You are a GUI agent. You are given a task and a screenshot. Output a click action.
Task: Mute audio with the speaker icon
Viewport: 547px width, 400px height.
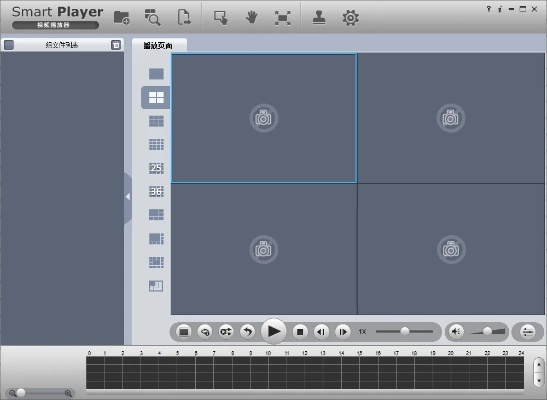(456, 331)
